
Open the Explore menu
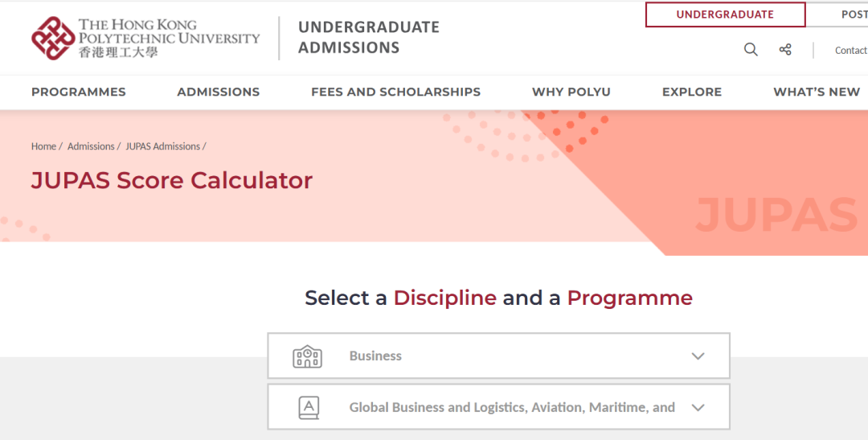point(692,92)
